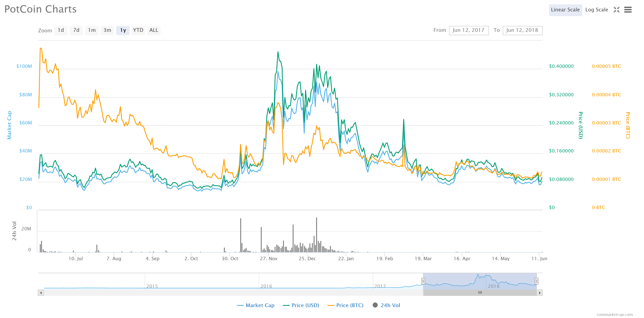Click the $60M market cap axis label
This screenshot has width=644, height=318.
(25, 123)
